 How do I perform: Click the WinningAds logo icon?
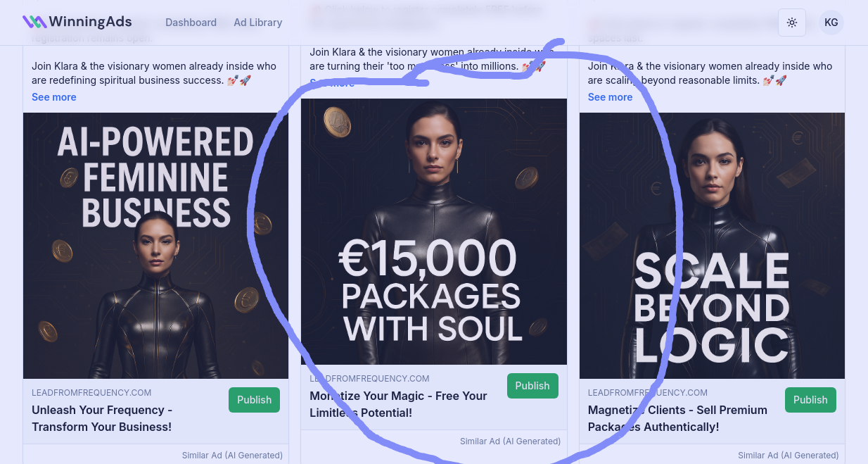[34, 22]
